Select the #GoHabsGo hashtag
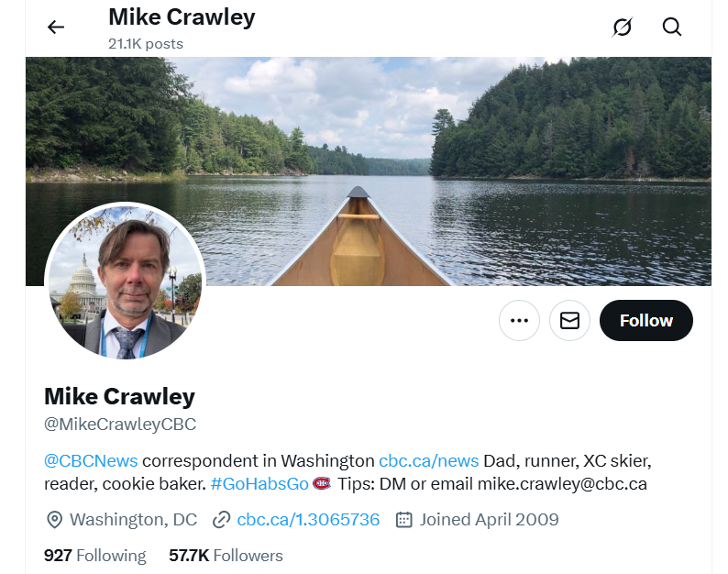This screenshot has width=728, height=574. pos(259,484)
